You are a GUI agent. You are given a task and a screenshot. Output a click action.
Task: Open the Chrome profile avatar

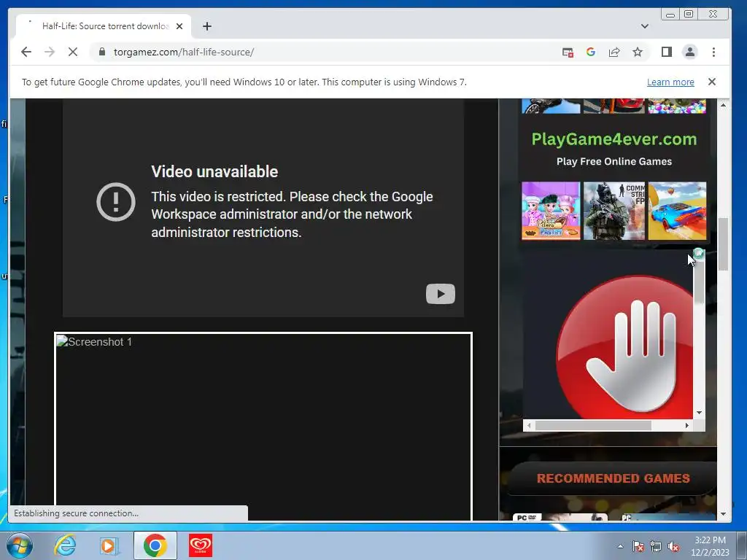[x=690, y=52]
